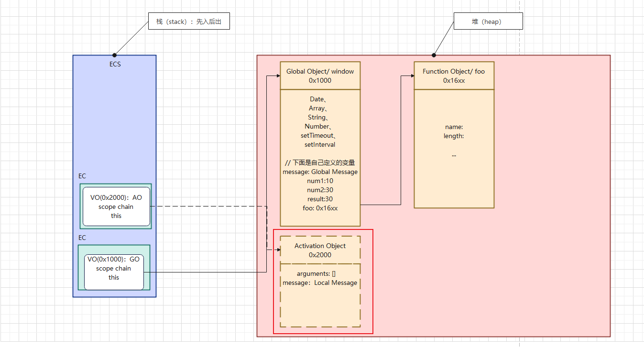Select the Activation Object 0x2000 header
The image size is (644, 348).
click(x=320, y=250)
